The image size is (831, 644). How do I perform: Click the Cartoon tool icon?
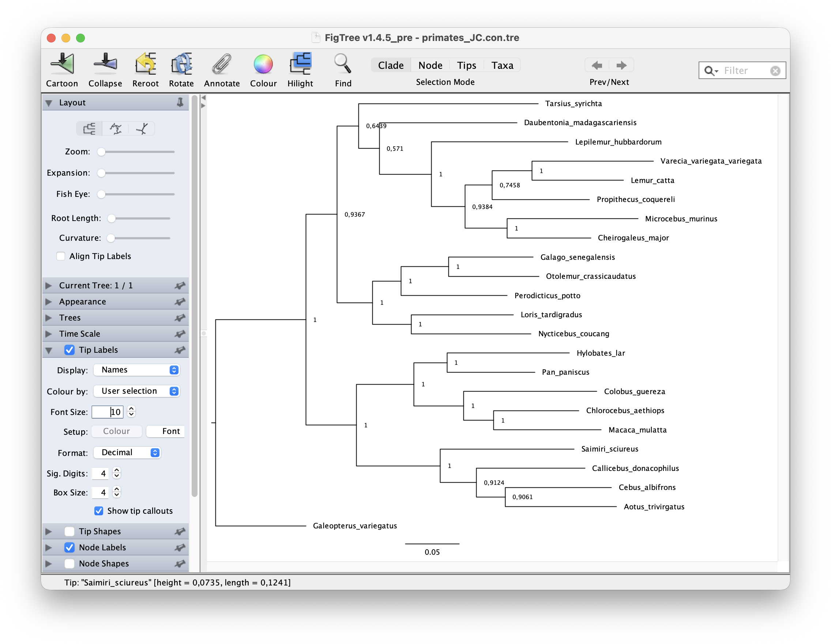(x=62, y=64)
